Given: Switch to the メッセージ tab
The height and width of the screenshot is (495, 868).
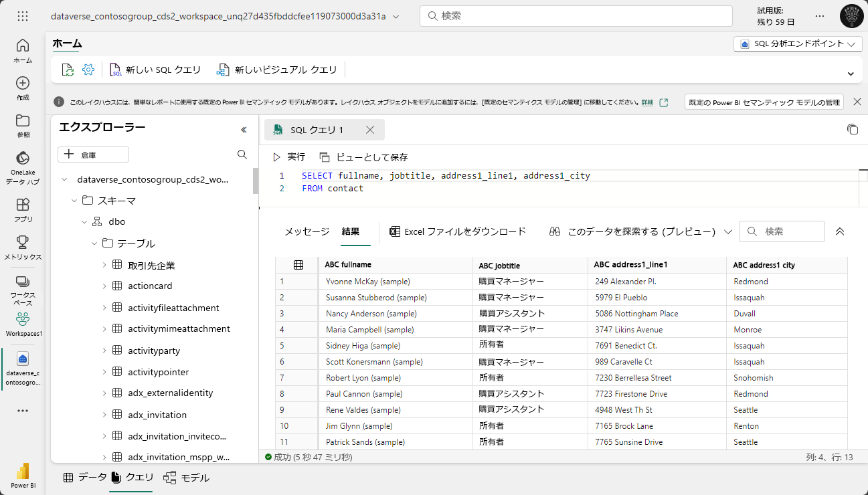Looking at the screenshot, I should pyautogui.click(x=307, y=231).
